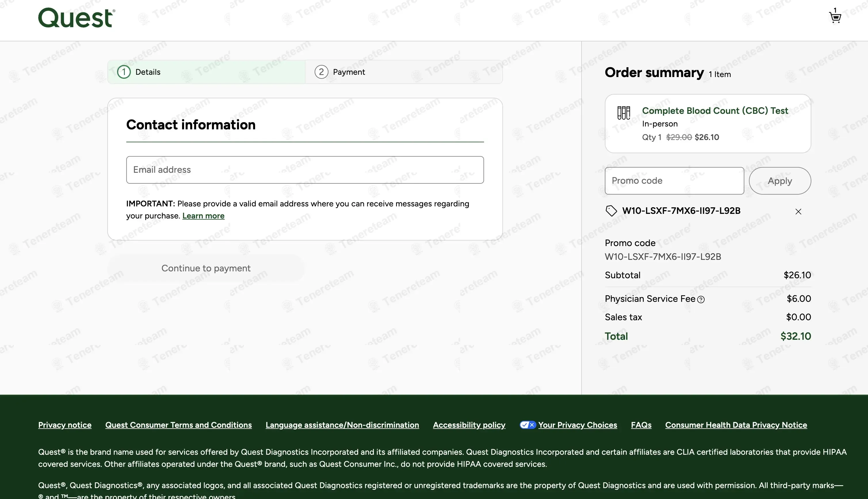Click the promo tag icon
The image size is (868, 499).
[611, 211]
